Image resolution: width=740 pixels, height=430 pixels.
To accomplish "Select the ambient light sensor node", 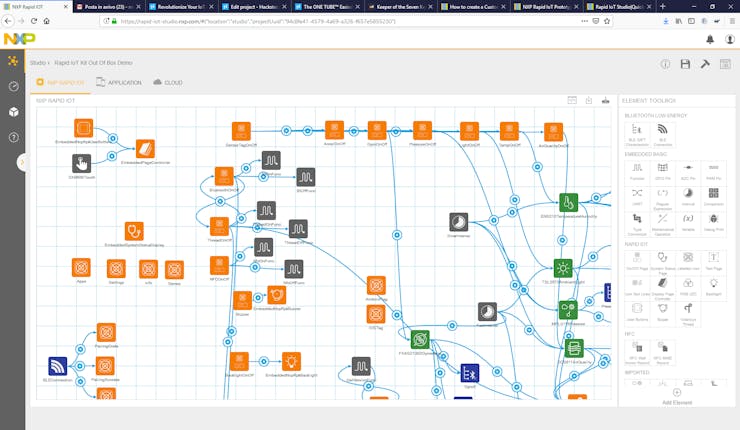I will pyautogui.click(x=563, y=268).
